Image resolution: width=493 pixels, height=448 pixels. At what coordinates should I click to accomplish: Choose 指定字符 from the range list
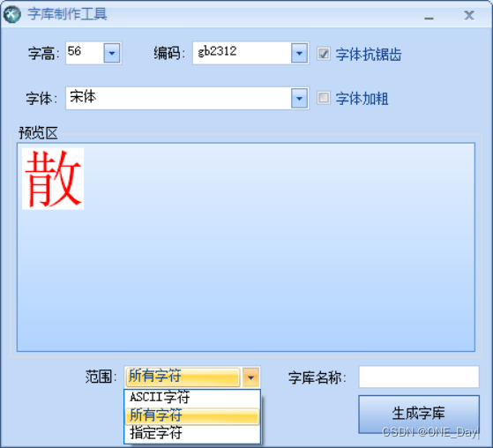tap(192, 433)
